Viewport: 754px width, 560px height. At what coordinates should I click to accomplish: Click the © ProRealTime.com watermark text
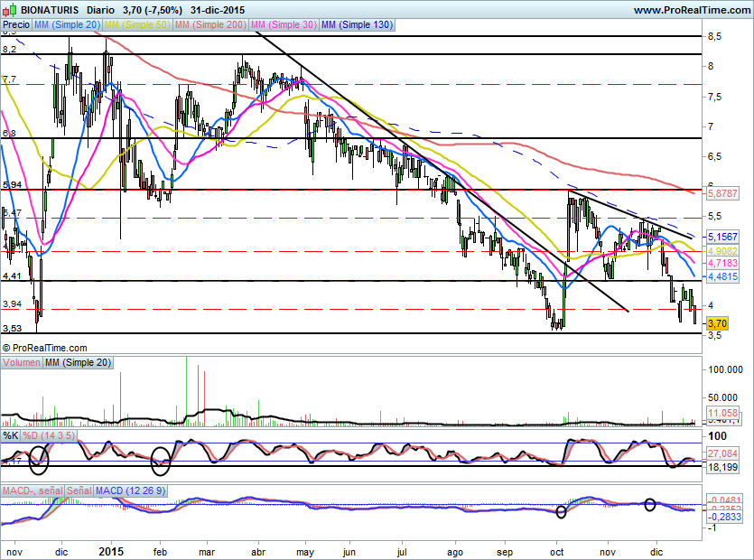click(x=45, y=348)
